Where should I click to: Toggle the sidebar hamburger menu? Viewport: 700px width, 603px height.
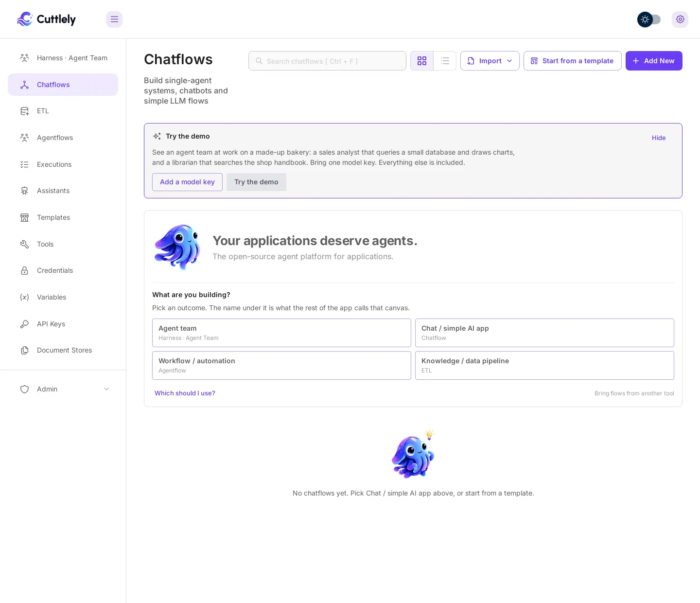tap(114, 19)
